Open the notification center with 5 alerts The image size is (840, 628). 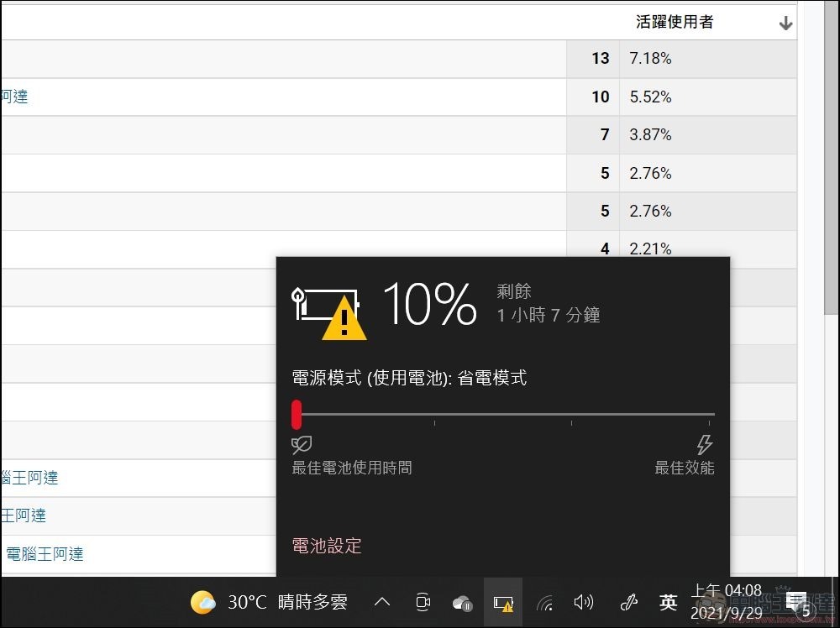[801, 604]
